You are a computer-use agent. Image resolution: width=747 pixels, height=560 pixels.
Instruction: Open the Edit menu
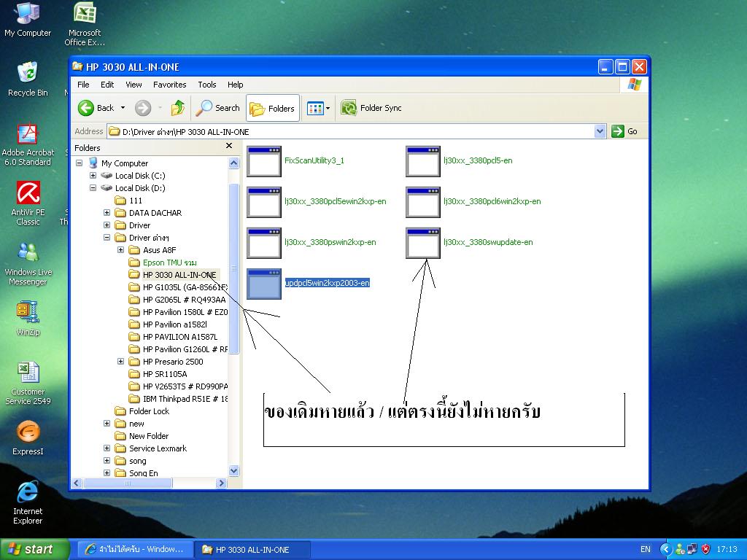[107, 85]
